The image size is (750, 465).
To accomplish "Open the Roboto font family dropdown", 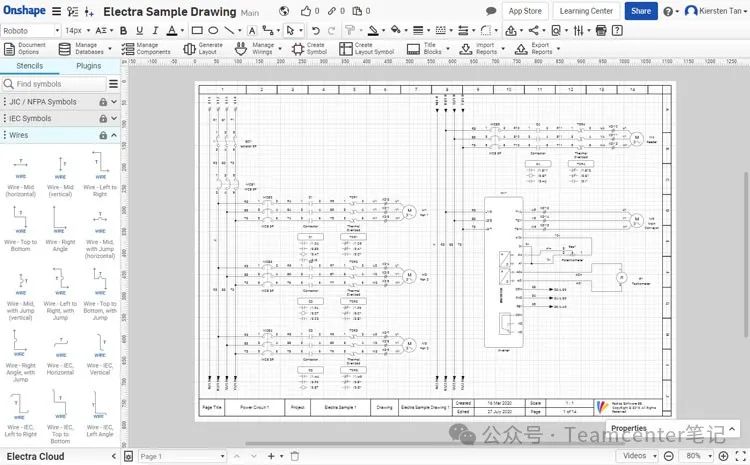I will pos(29,31).
